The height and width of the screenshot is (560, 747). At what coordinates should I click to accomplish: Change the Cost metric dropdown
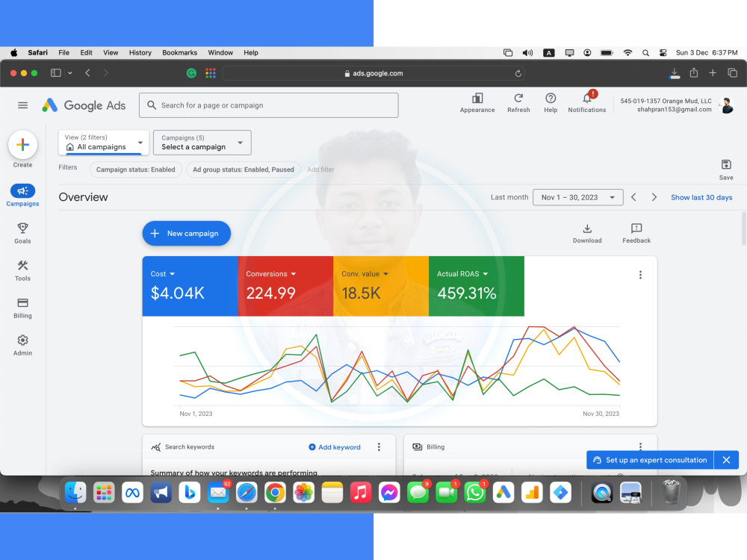pos(162,274)
